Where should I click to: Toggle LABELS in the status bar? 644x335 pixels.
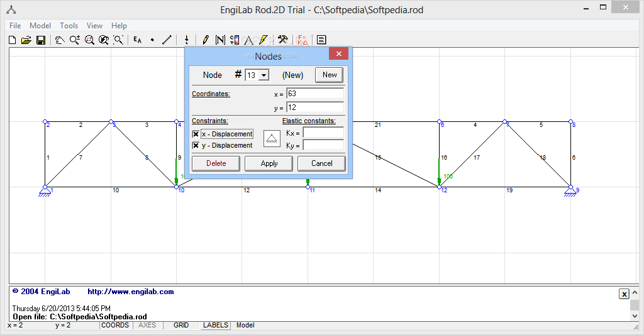pos(215,325)
